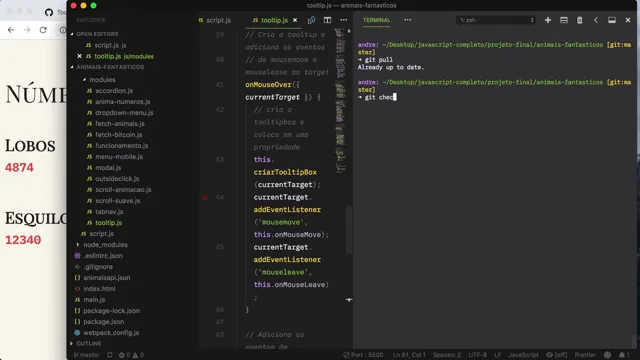Image resolution: width=640 pixels, height=360 pixels.
Task: Split the editor right
Action: click(x=327, y=20)
